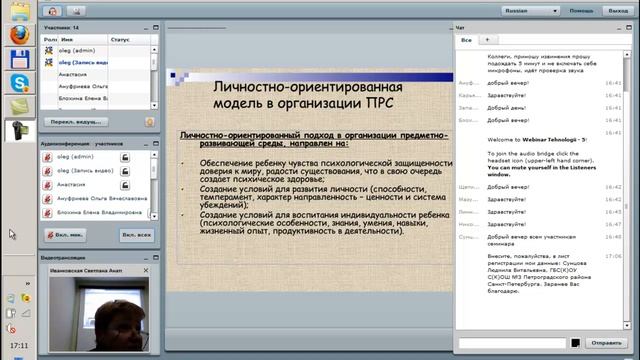This screenshot has width=640, height=360.
Task: Click the orange status icon in participants panel
Action: pos(149,122)
